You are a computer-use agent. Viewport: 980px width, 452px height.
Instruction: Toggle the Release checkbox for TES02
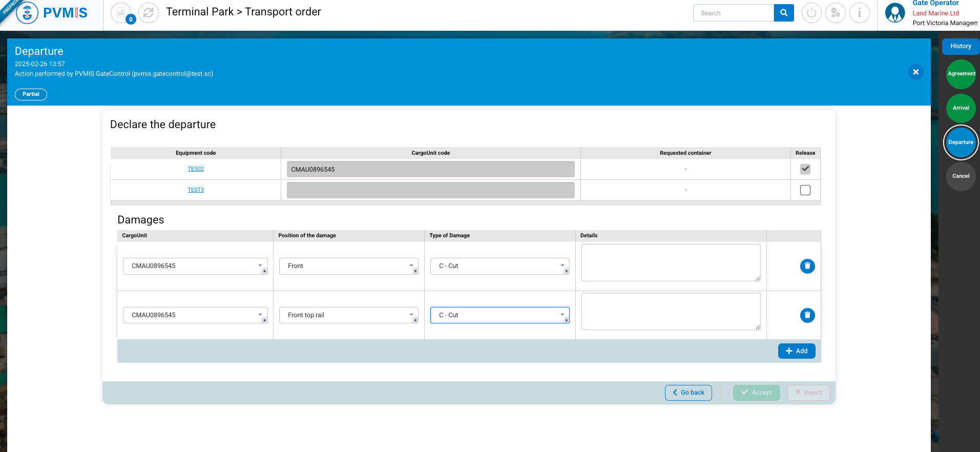(805, 169)
